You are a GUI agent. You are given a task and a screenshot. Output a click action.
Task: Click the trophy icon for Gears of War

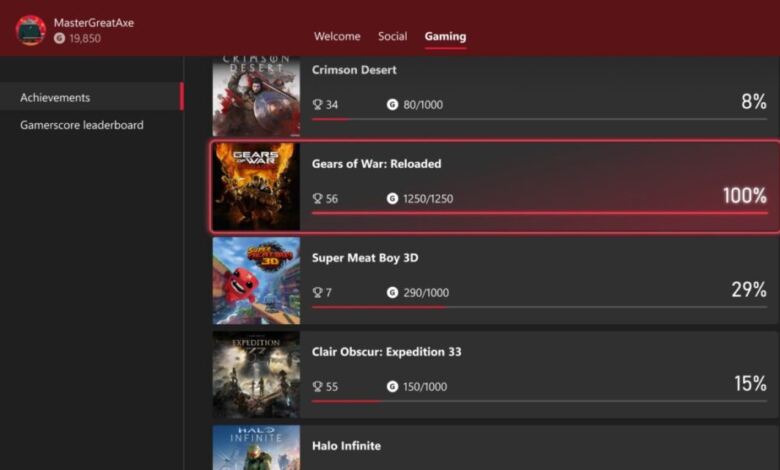tap(317, 199)
